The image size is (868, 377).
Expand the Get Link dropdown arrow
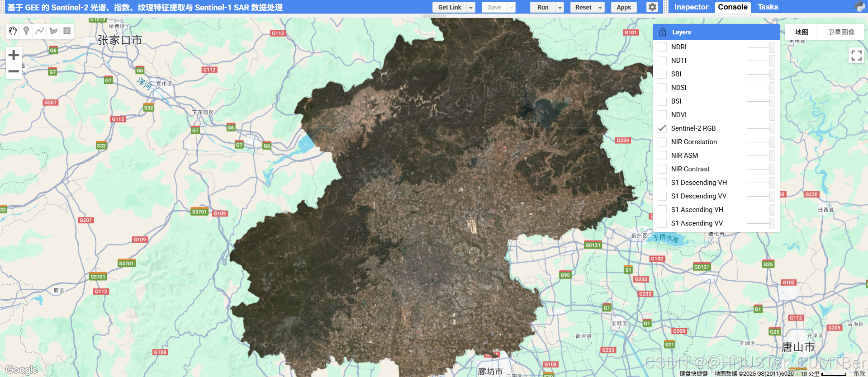tap(471, 7)
